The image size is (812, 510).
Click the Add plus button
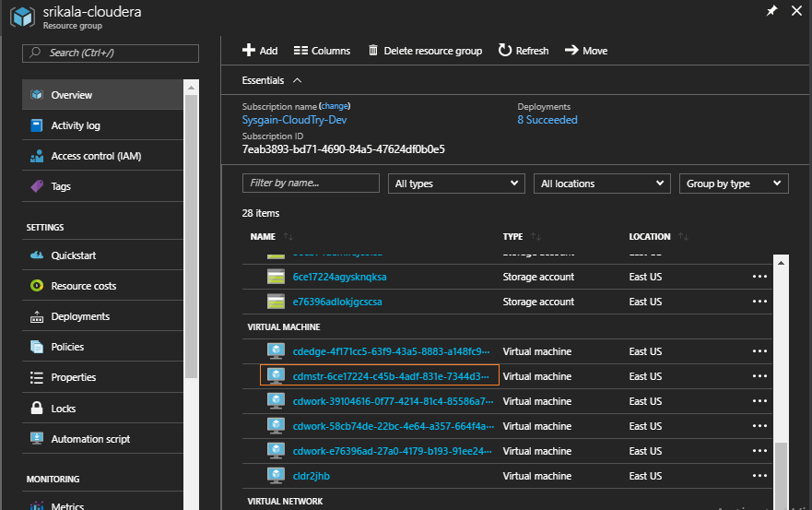pos(260,51)
